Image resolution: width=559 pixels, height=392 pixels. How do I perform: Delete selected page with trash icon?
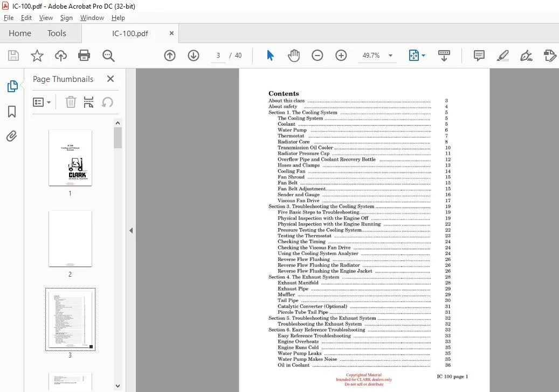point(71,102)
